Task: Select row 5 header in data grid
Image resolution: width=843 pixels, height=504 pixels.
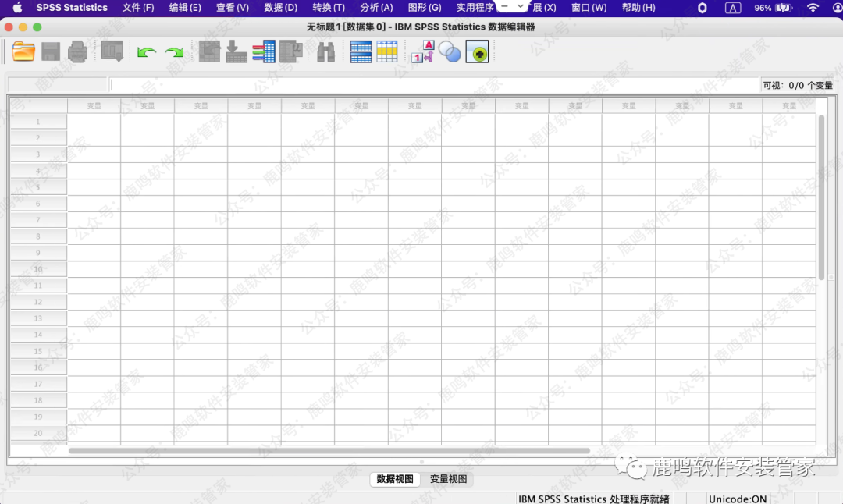Action: (x=37, y=187)
